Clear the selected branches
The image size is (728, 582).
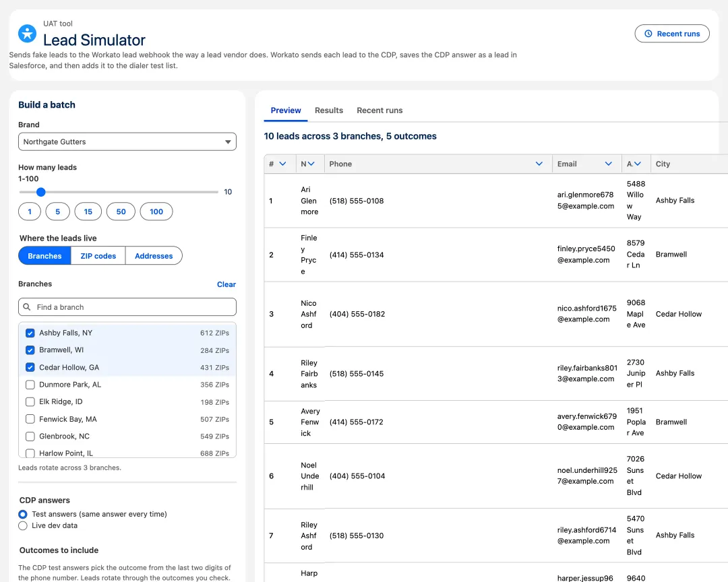[x=226, y=284]
